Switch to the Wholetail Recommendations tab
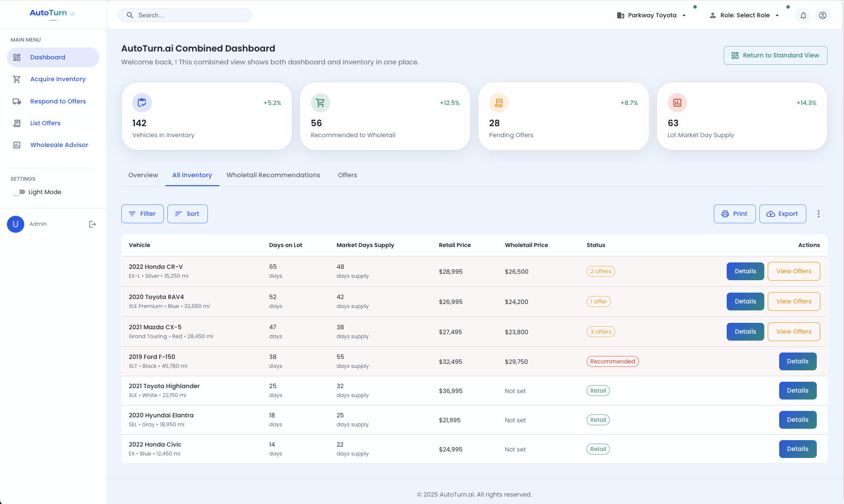844x504 pixels. [x=273, y=175]
